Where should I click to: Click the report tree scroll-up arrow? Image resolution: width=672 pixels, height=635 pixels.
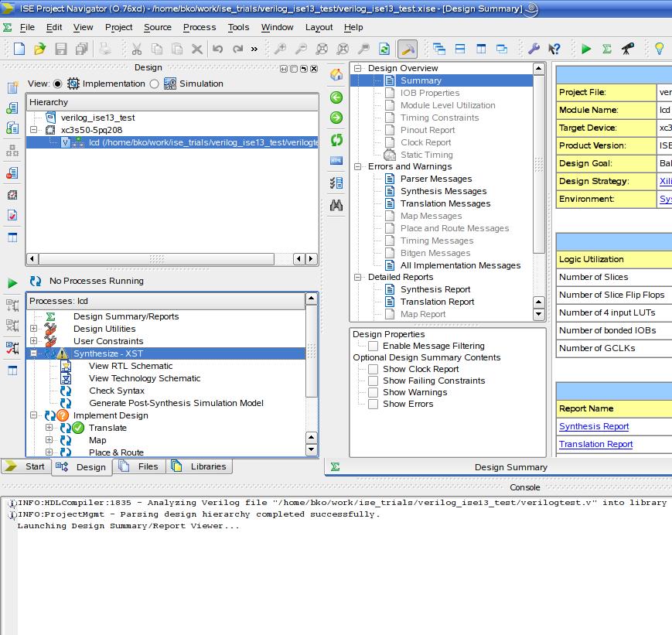539,69
